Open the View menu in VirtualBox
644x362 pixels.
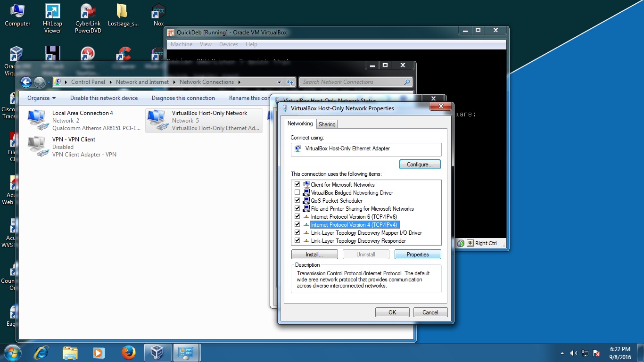(206, 44)
